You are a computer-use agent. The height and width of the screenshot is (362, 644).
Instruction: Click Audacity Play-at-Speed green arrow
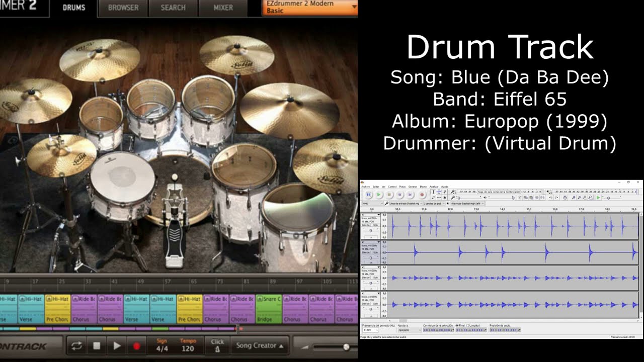[598, 198]
